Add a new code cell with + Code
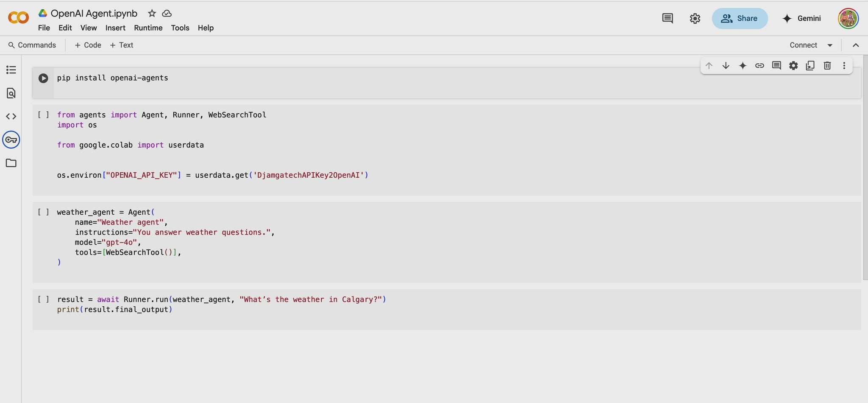The height and width of the screenshot is (403, 868). [x=88, y=45]
